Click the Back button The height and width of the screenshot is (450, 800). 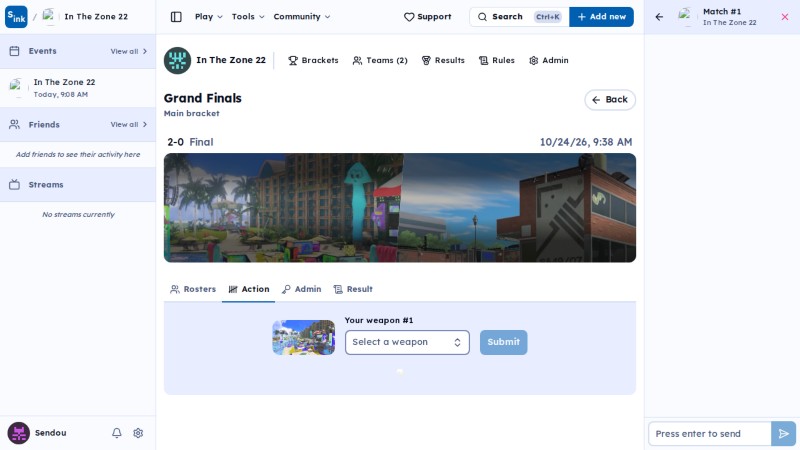pyautogui.click(x=610, y=99)
